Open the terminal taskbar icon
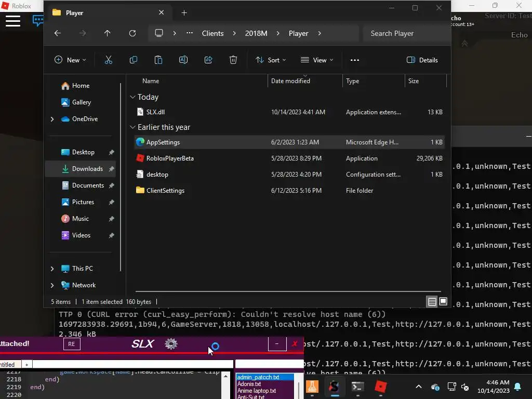This screenshot has height=399, width=532. [357, 387]
